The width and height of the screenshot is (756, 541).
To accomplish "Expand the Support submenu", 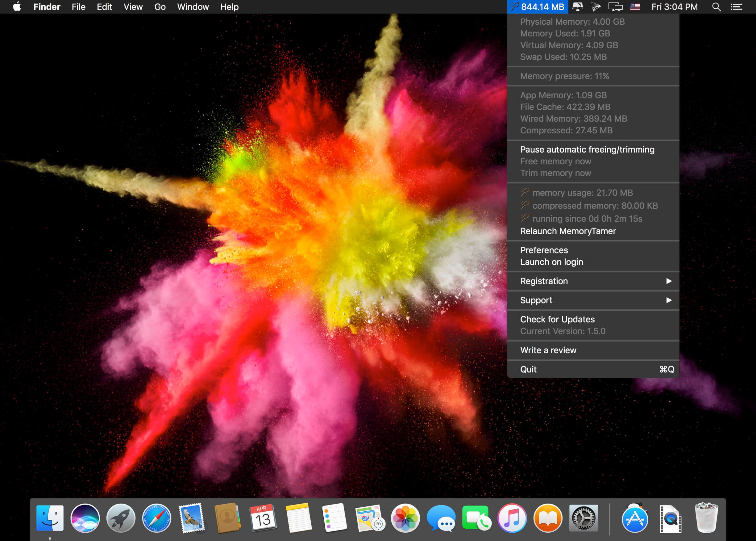I will click(593, 300).
